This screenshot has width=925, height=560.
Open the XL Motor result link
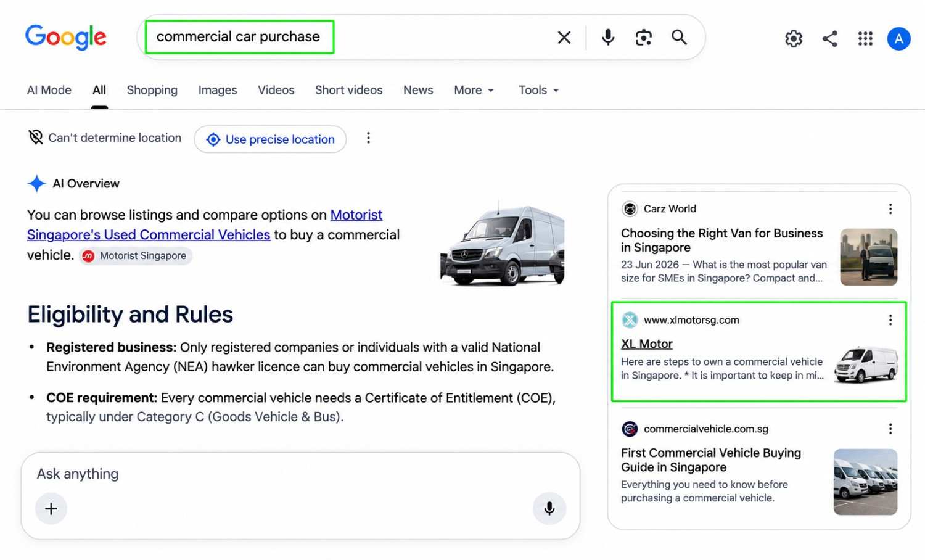(x=647, y=344)
